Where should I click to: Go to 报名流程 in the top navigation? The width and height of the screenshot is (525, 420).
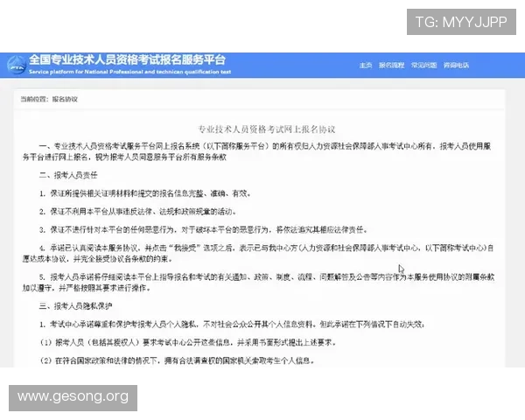(391, 65)
